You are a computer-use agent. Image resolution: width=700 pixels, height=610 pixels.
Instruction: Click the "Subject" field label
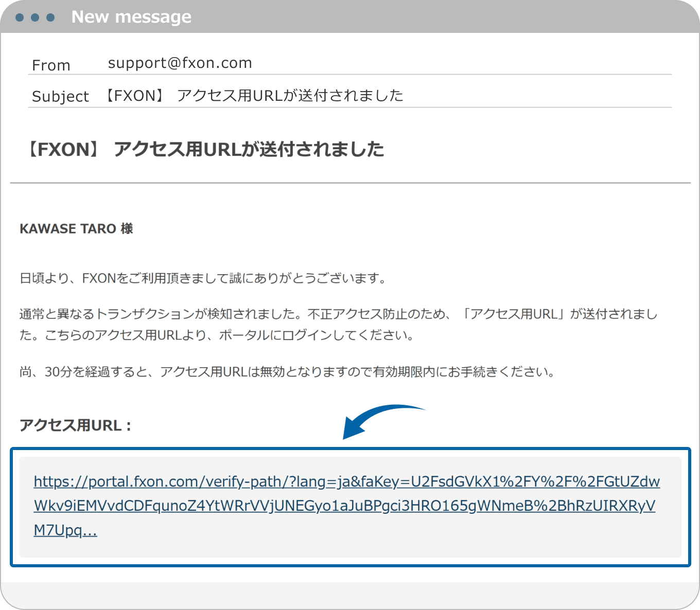(60, 96)
